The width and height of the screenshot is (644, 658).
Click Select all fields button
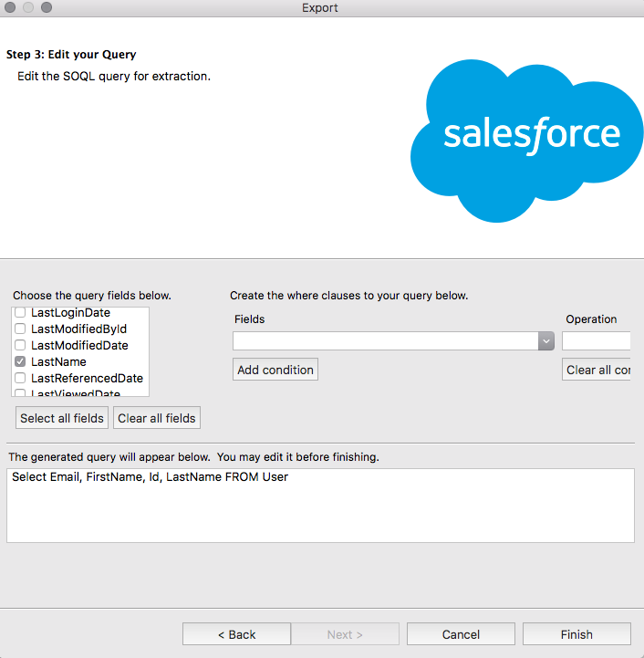(62, 418)
